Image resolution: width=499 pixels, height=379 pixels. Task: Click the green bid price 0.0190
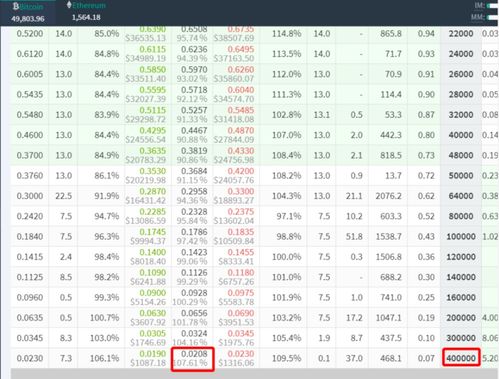pyautogui.click(x=152, y=354)
